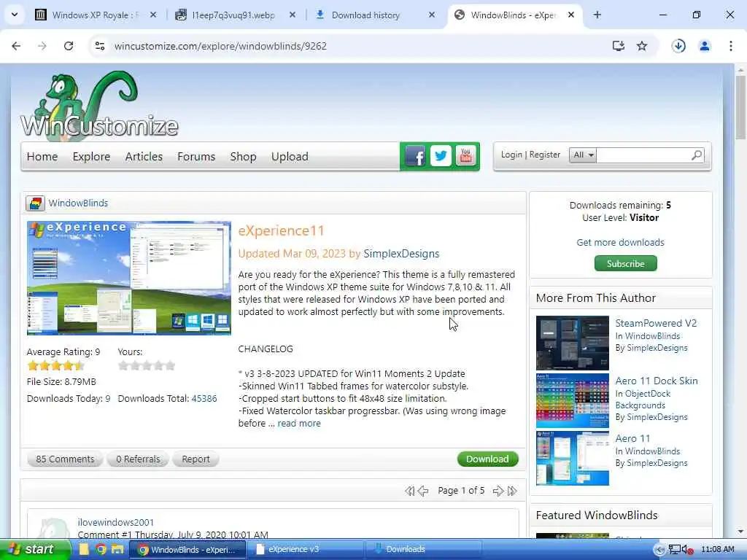747x560 pixels.
Task: Open the WindowBlinds breadcrumb link
Action: coord(78,203)
